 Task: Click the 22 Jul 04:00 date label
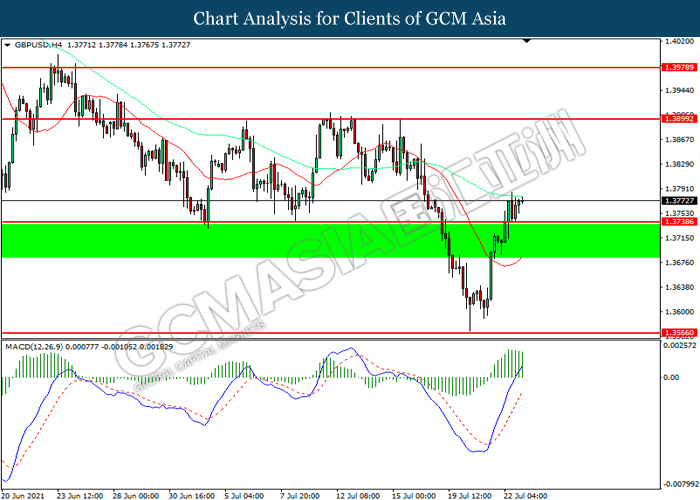pyautogui.click(x=525, y=496)
